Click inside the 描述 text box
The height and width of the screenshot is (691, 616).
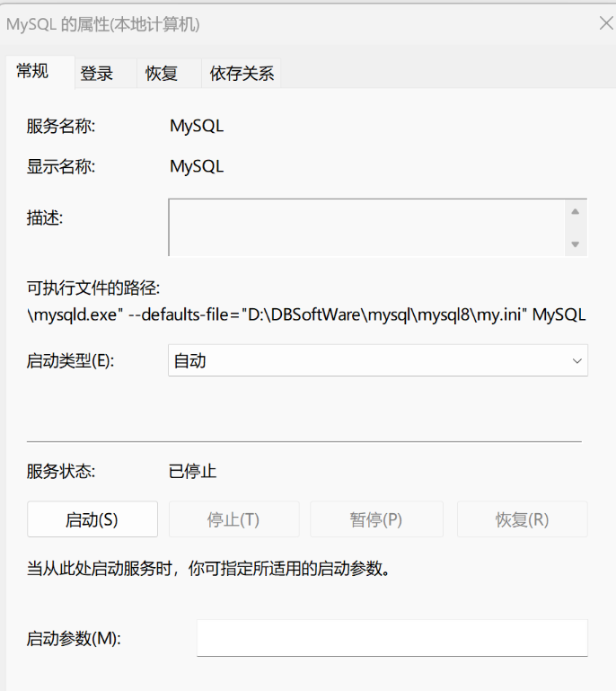point(366,227)
